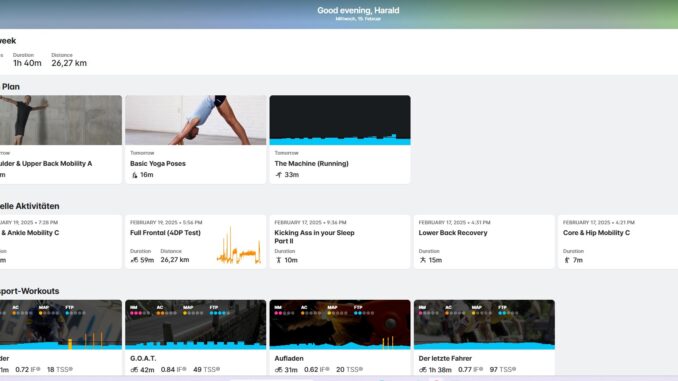Open Shoulder & Upper Back Mobility A card
The height and width of the screenshot is (381, 678).
61,139
